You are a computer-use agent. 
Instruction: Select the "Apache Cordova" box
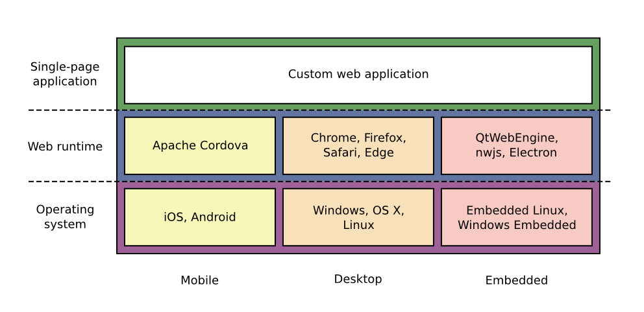pyautogui.click(x=199, y=146)
